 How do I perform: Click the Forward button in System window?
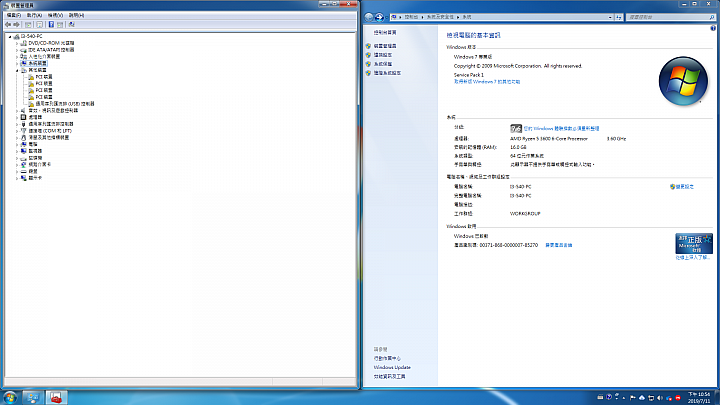coord(379,17)
